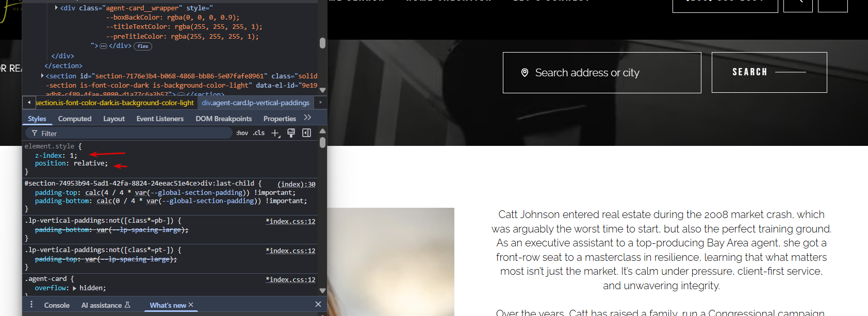868x316 pixels.
Task: Open the DOM Breakpoints tab
Action: click(x=224, y=119)
